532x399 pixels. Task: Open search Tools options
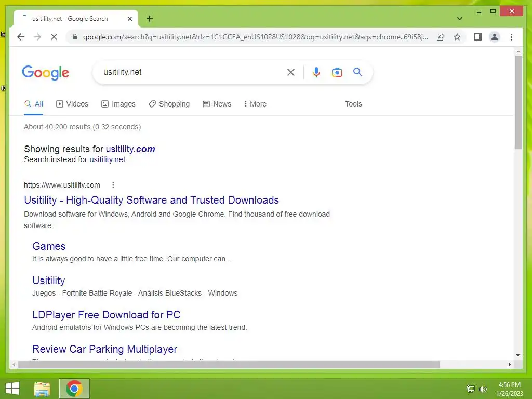tap(353, 104)
